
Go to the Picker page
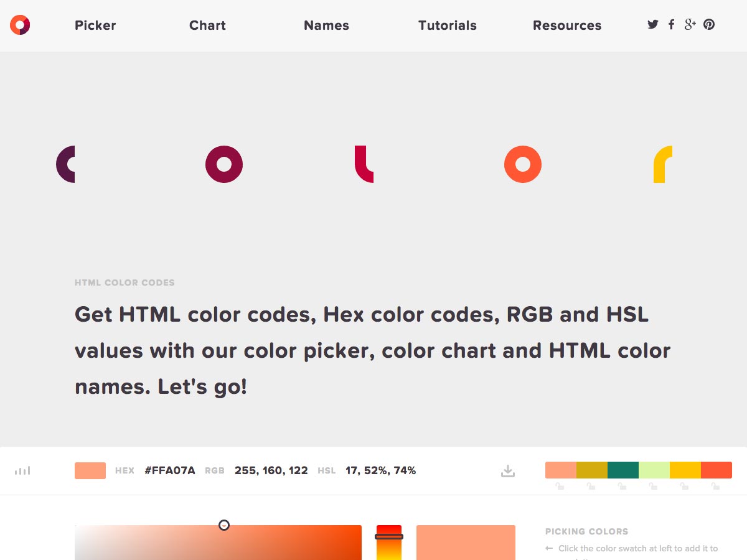point(95,26)
